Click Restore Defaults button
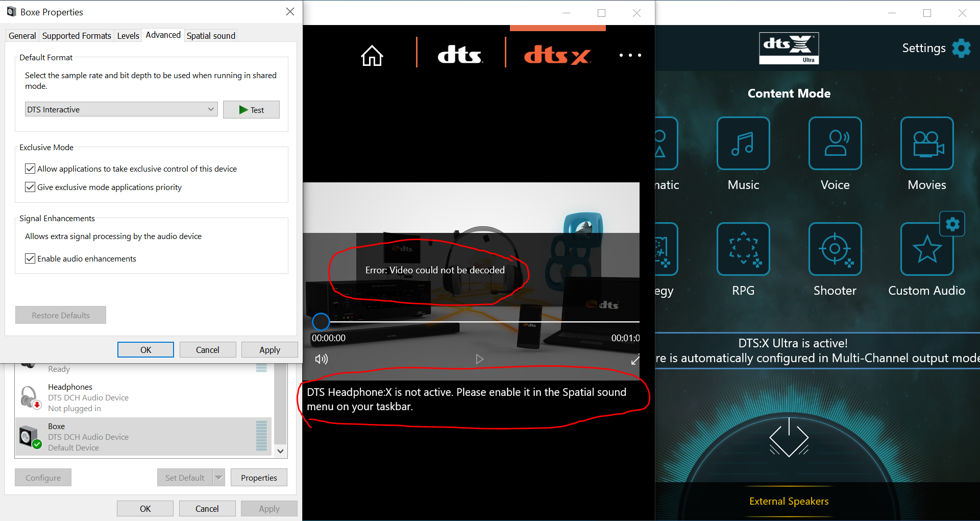 [61, 315]
